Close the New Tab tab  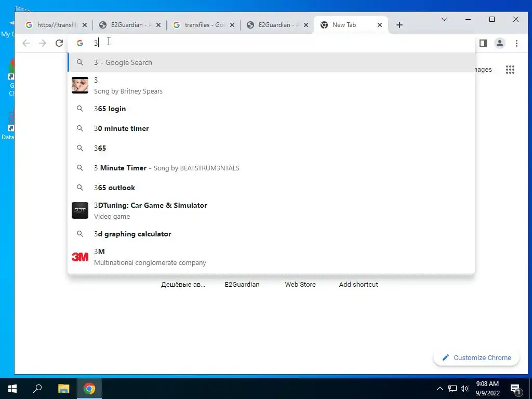pyautogui.click(x=380, y=25)
